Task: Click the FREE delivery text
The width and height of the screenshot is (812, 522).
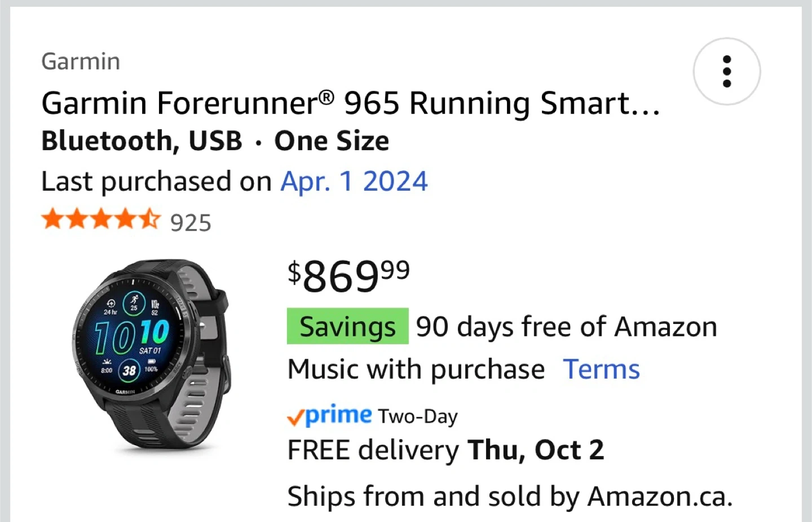Action: pos(373,450)
